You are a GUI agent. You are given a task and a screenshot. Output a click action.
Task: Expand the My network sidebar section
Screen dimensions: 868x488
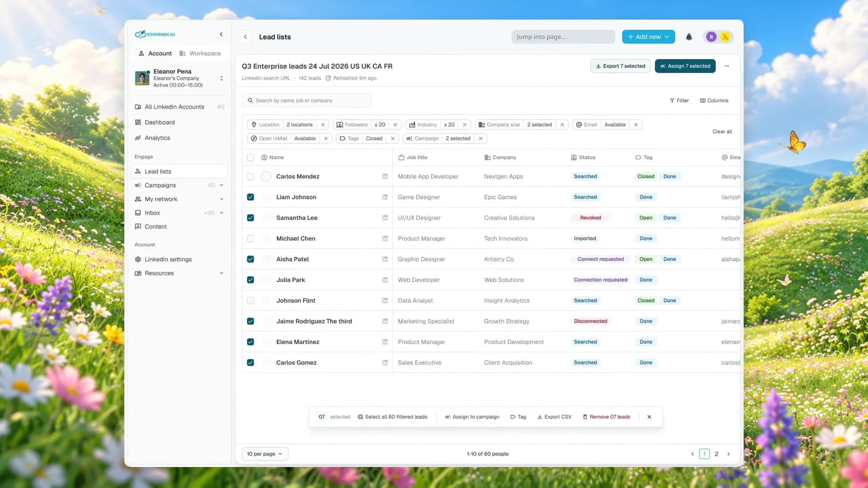(221, 199)
